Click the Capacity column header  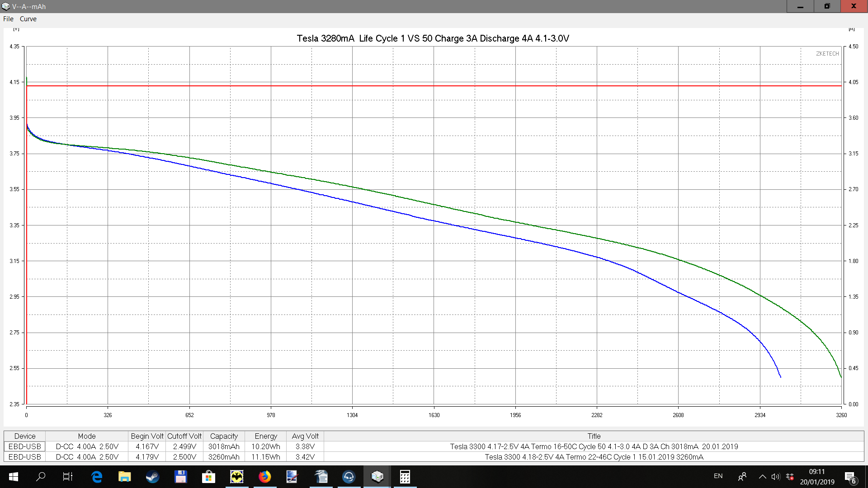(x=224, y=436)
